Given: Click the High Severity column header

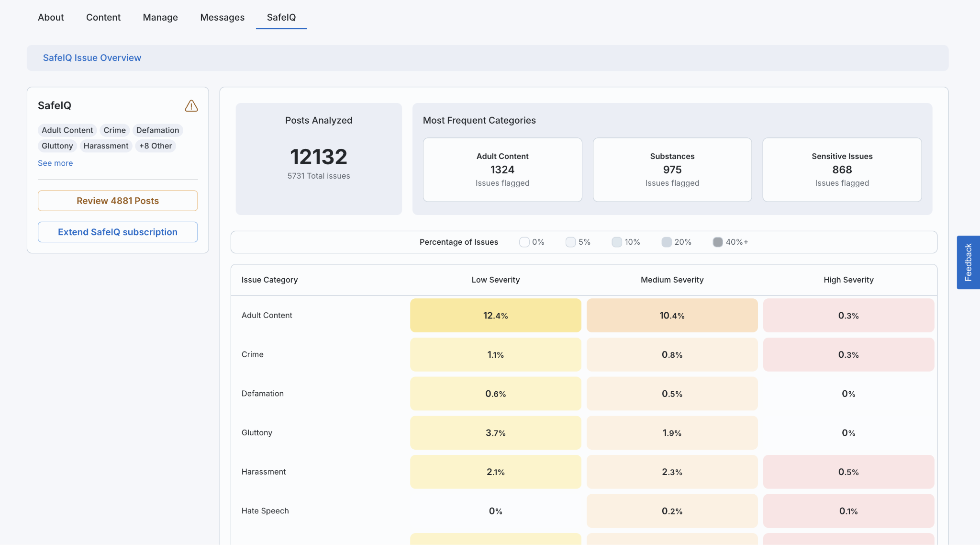Looking at the screenshot, I should tap(849, 280).
